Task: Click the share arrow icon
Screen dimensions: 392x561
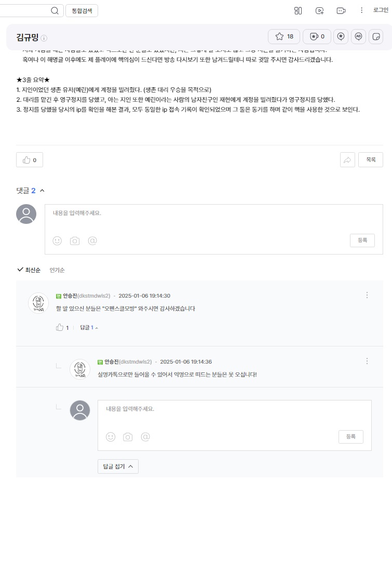Action: pos(347,160)
